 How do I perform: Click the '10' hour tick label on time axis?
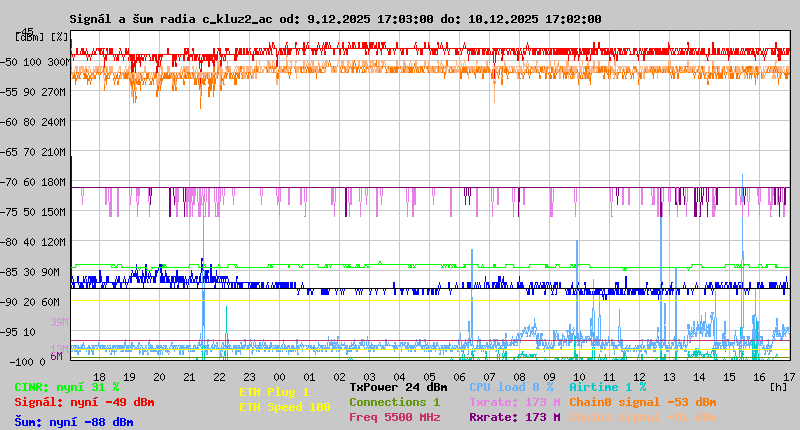click(x=579, y=377)
